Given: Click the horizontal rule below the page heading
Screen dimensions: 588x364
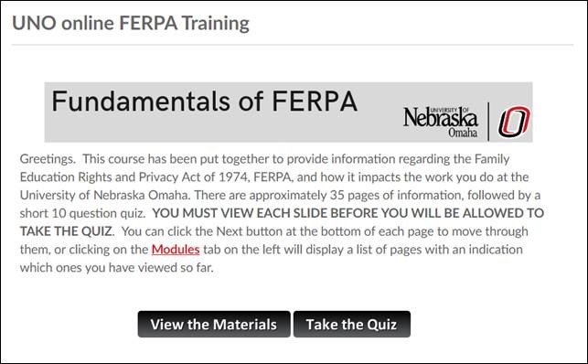Looking at the screenshot, I should [293, 45].
